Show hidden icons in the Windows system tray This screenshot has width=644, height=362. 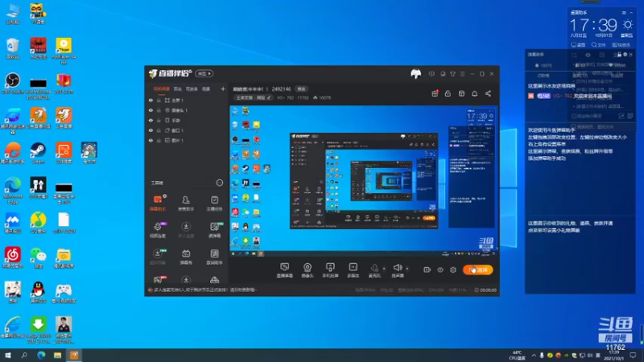pos(534,356)
